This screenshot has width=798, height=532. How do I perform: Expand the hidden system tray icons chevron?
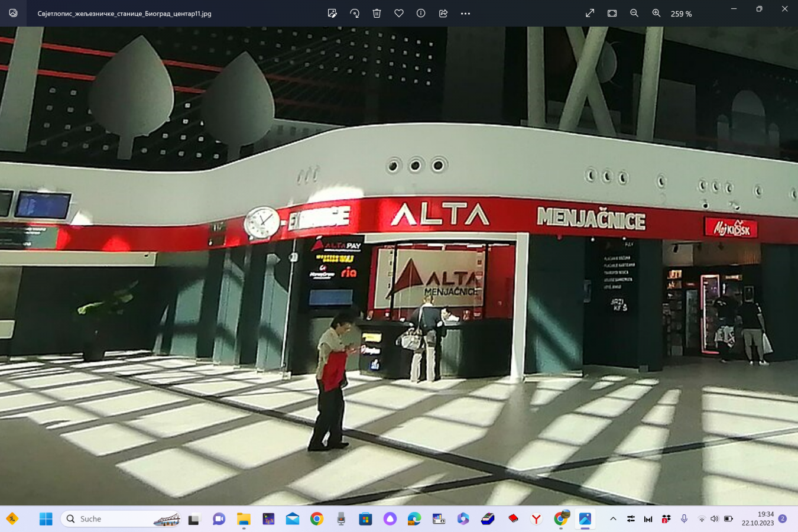613,519
